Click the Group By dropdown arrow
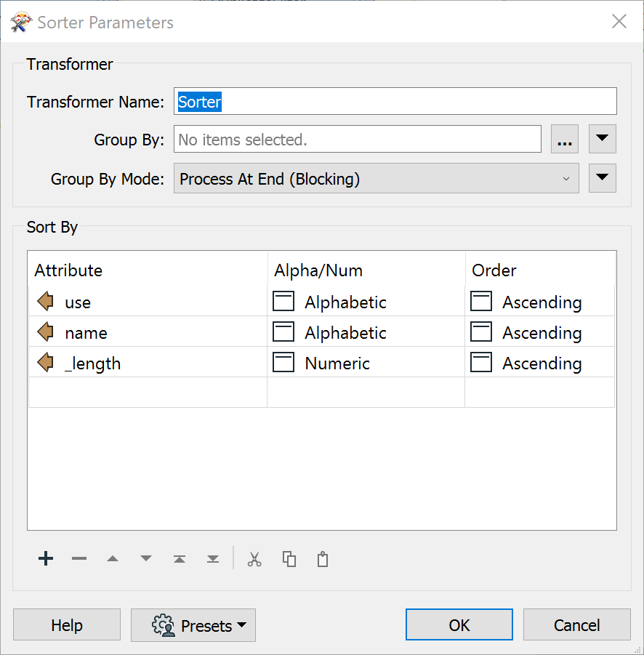The width and height of the screenshot is (644, 655). click(x=602, y=139)
